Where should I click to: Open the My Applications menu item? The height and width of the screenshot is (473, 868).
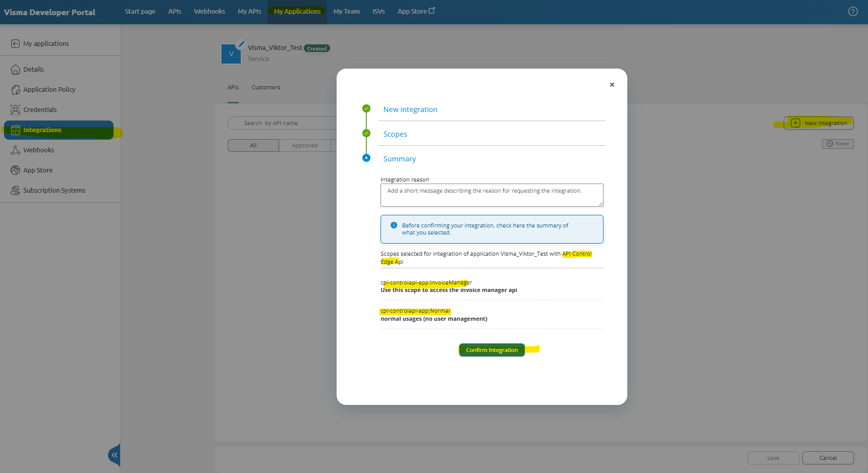click(297, 12)
